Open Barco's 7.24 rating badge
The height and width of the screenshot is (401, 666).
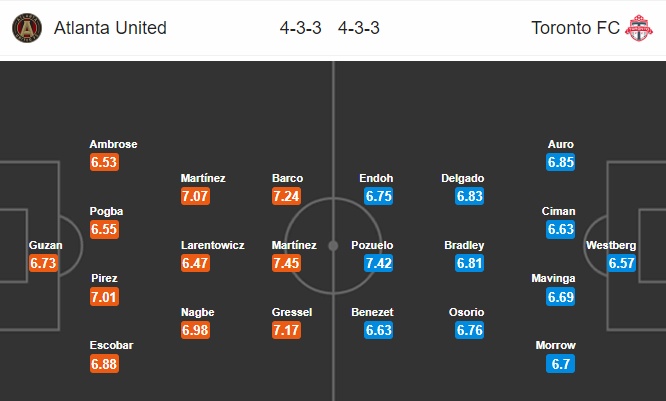click(286, 196)
